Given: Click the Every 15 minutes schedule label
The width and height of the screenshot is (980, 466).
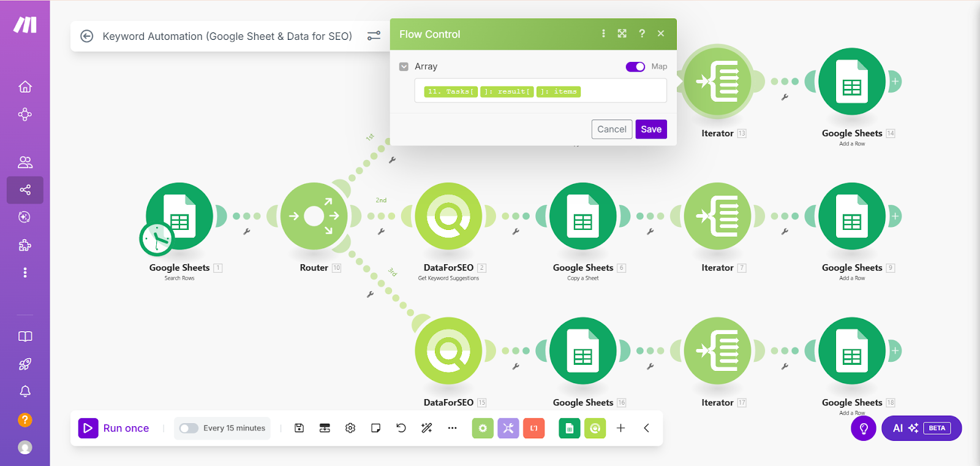Looking at the screenshot, I should [234, 428].
